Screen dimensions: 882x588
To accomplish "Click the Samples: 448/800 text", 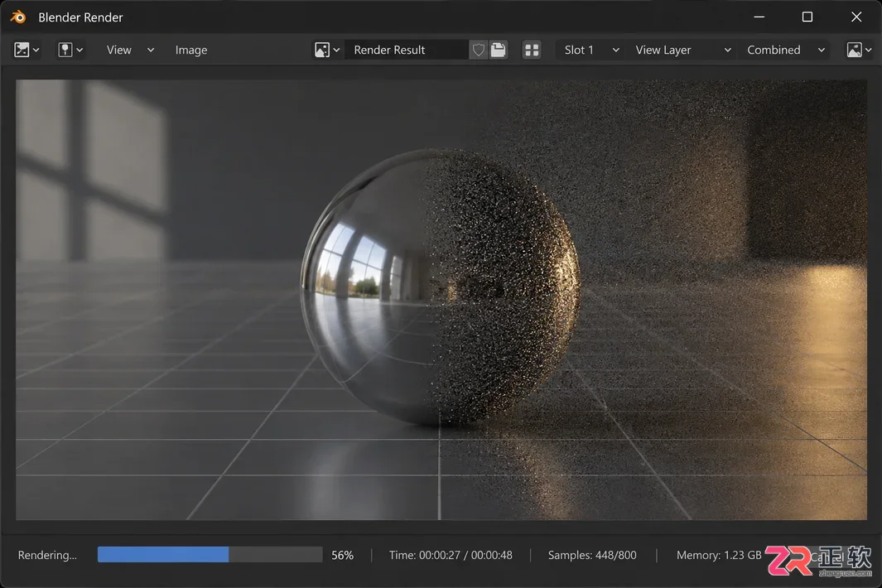I will 592,555.
